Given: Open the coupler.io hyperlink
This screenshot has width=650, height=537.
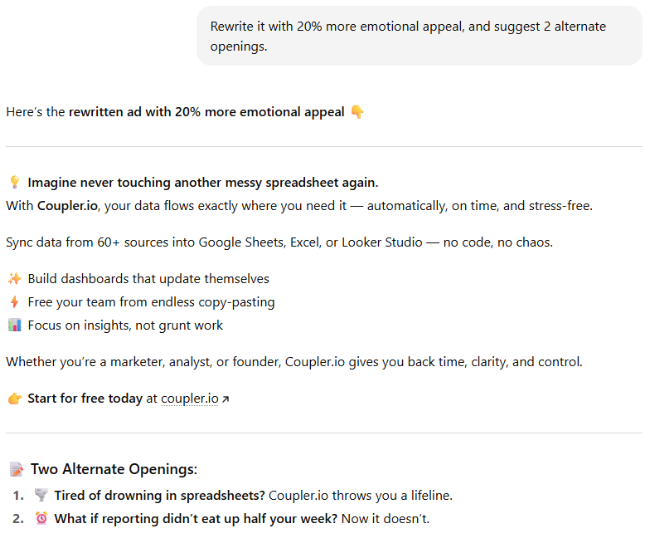Looking at the screenshot, I should pyautogui.click(x=189, y=399).
